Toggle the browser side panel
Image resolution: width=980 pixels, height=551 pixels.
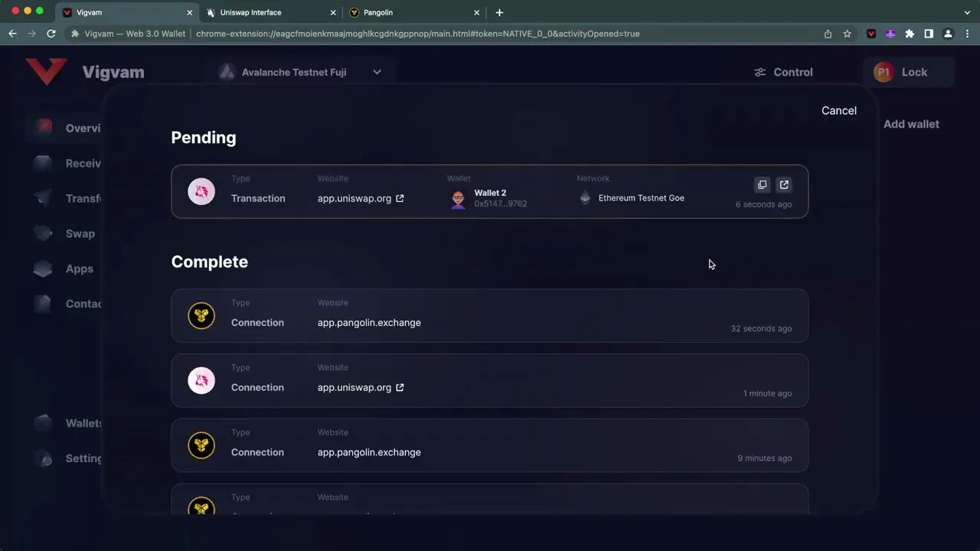pos(929,34)
